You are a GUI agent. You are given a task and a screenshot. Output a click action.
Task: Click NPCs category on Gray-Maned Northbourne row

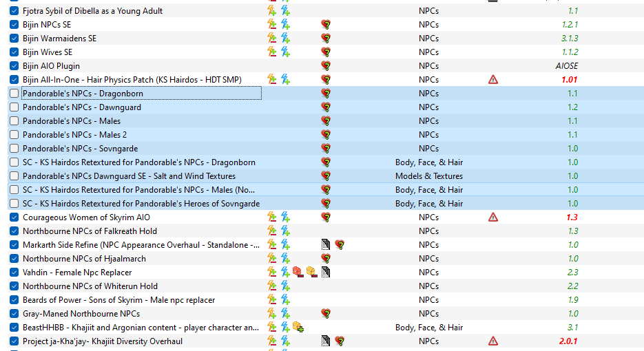click(429, 314)
